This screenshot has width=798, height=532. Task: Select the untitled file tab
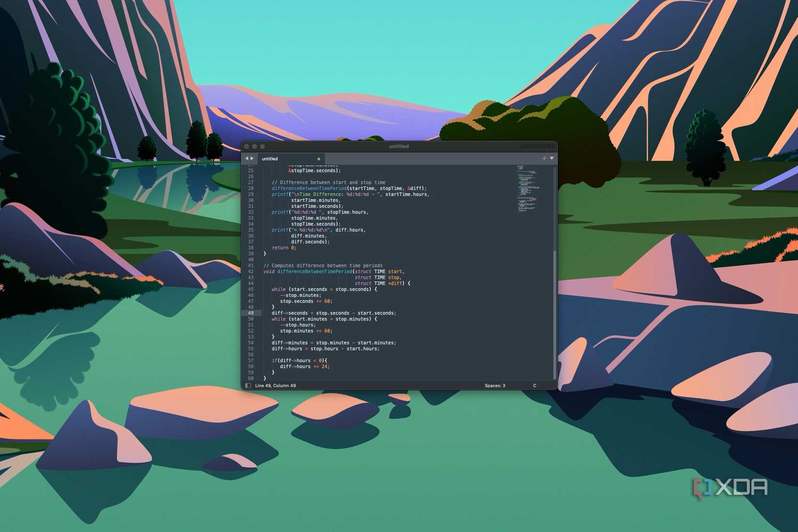coord(291,159)
